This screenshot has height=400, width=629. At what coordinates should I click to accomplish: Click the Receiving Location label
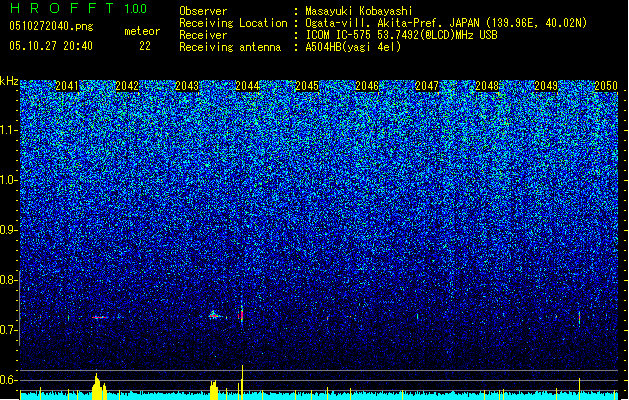pos(233,23)
